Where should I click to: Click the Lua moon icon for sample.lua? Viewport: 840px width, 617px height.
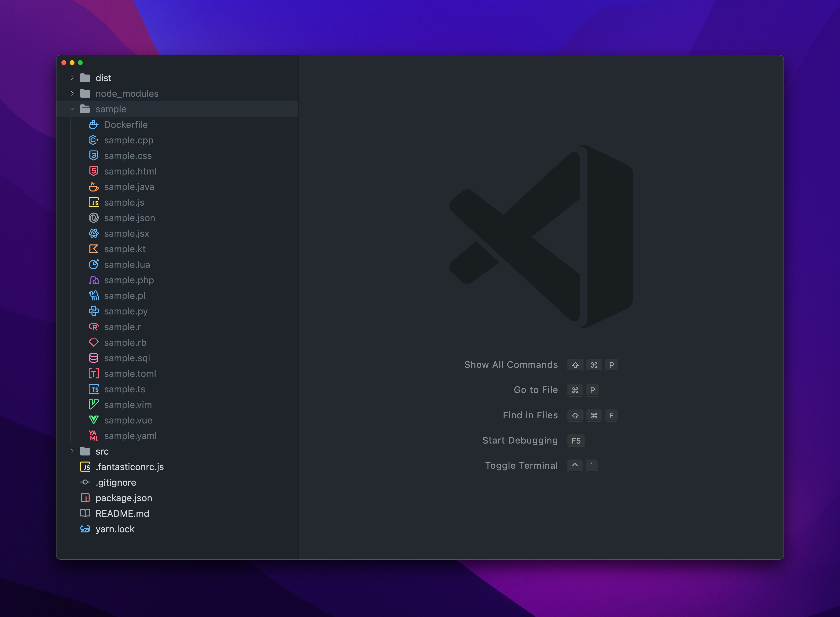93,265
